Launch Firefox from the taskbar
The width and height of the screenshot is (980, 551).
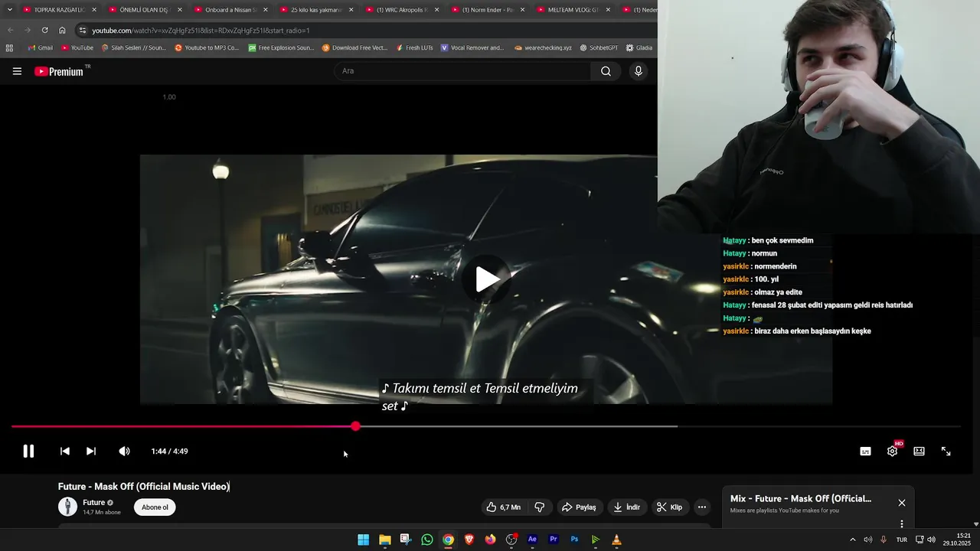click(490, 540)
